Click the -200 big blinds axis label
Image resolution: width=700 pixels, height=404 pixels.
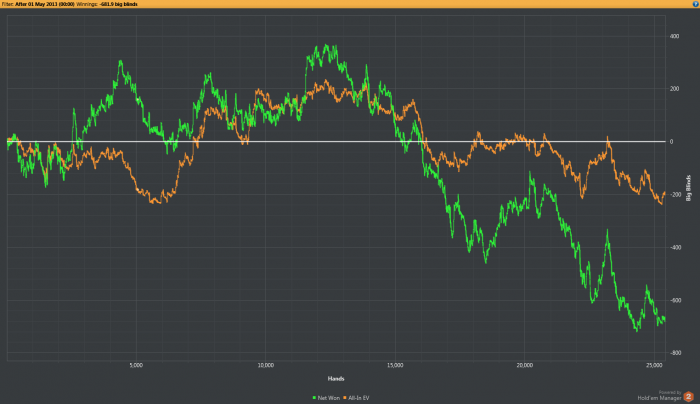(674, 195)
